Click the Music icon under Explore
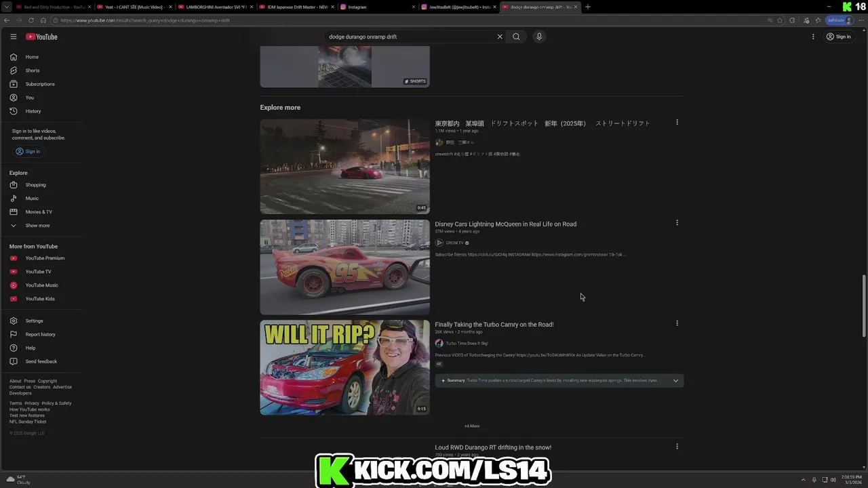868x488 pixels. pyautogui.click(x=14, y=199)
